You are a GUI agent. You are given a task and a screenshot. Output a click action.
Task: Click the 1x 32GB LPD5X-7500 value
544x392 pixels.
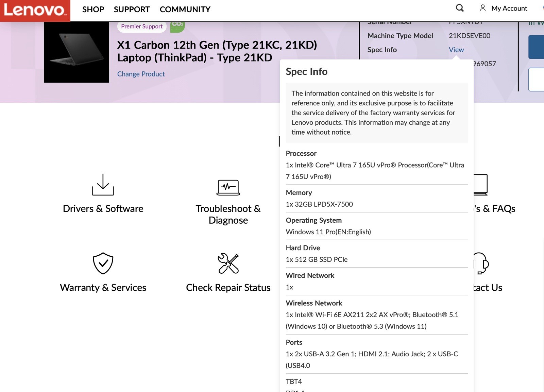[319, 204]
